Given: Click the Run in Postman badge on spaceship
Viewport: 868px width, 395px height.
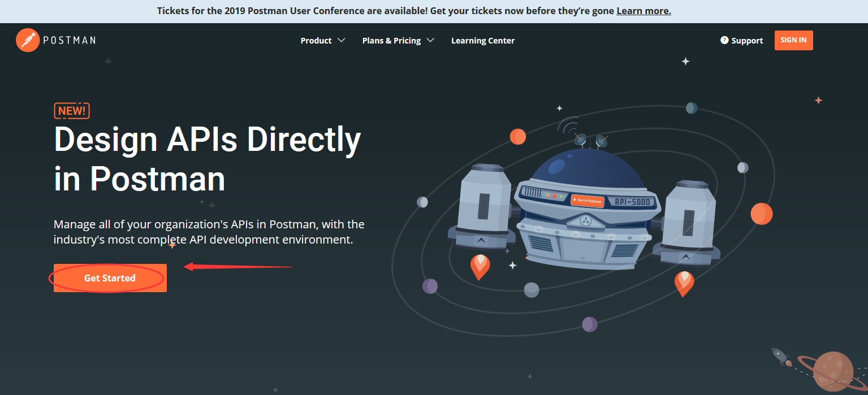Looking at the screenshot, I should (x=588, y=200).
